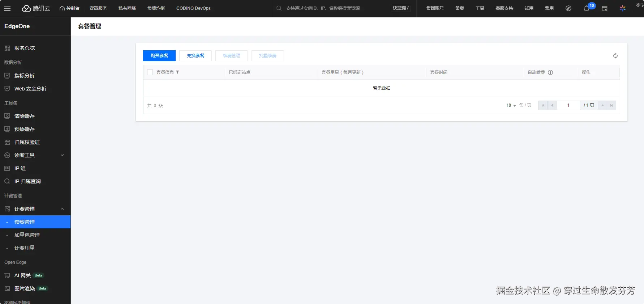Click the 服务总览 grid icon
Screen dimensions: 644x304
[7, 48]
